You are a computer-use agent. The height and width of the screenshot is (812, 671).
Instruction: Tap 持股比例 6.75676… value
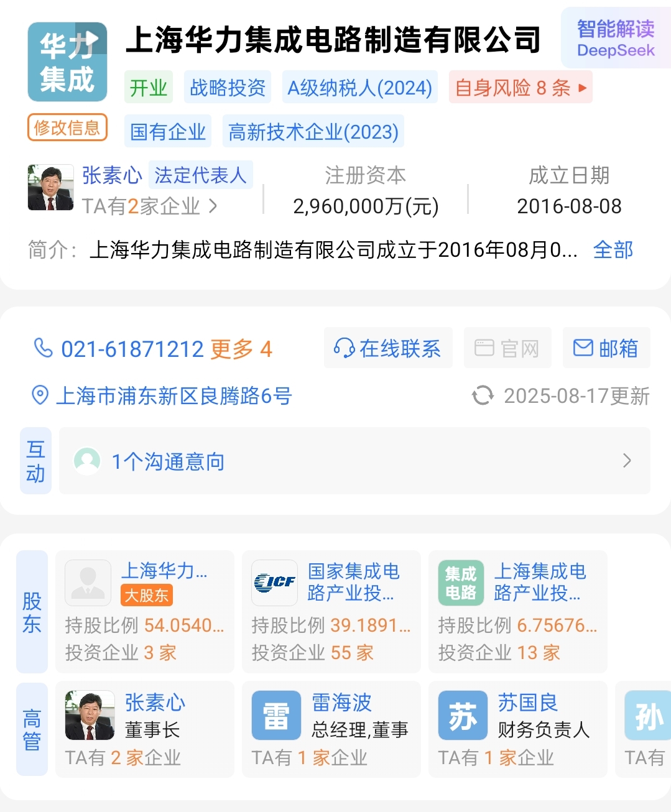pos(557,625)
